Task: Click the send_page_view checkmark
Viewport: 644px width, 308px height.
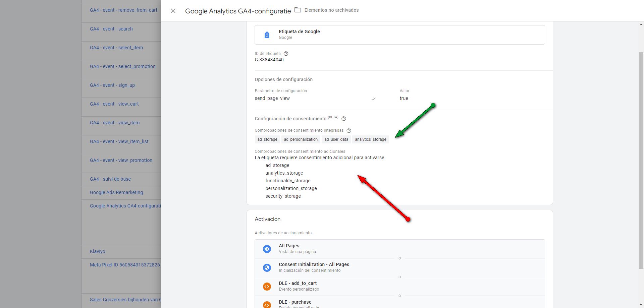Action: [373, 99]
